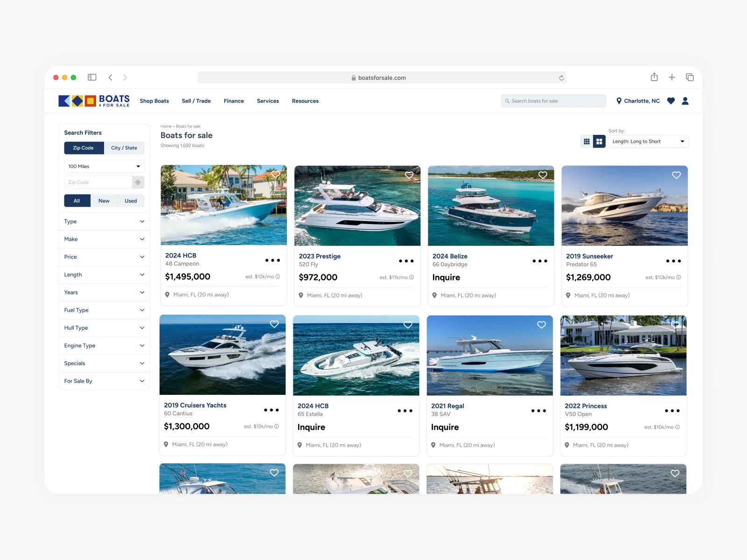Click the saved boats heart icon in header
Image resolution: width=747 pixels, height=560 pixels.
point(671,101)
